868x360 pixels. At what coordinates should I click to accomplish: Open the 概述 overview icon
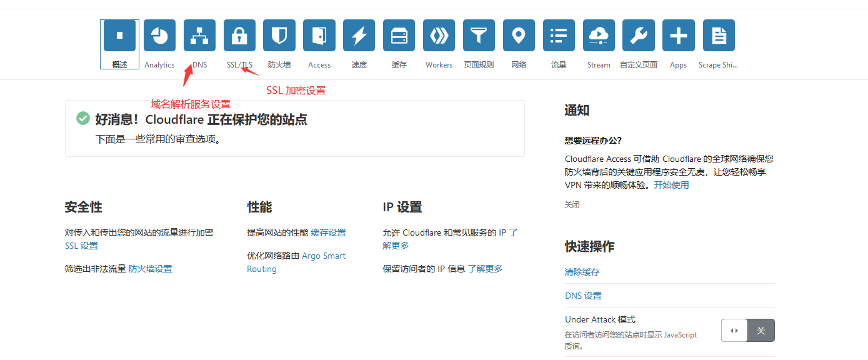tap(119, 36)
